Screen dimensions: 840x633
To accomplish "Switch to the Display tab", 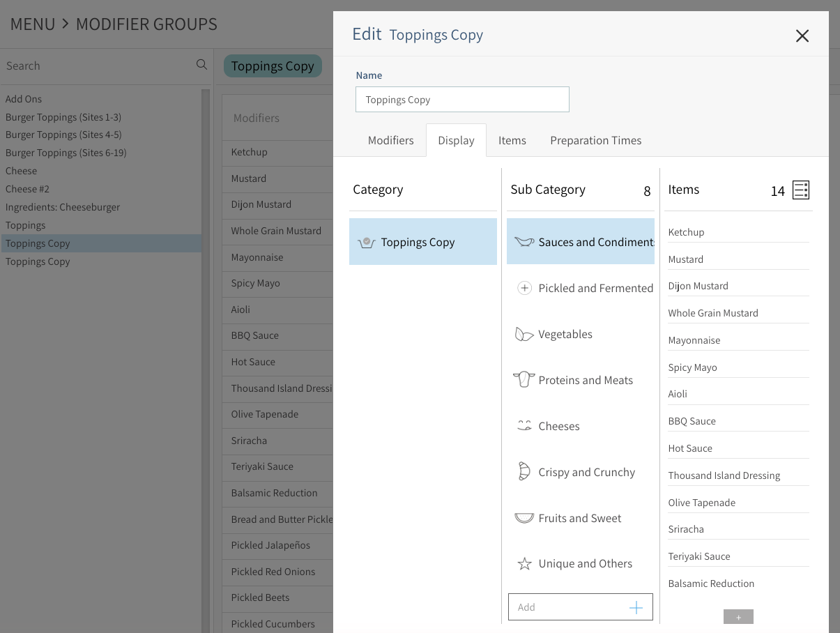I will tap(456, 140).
